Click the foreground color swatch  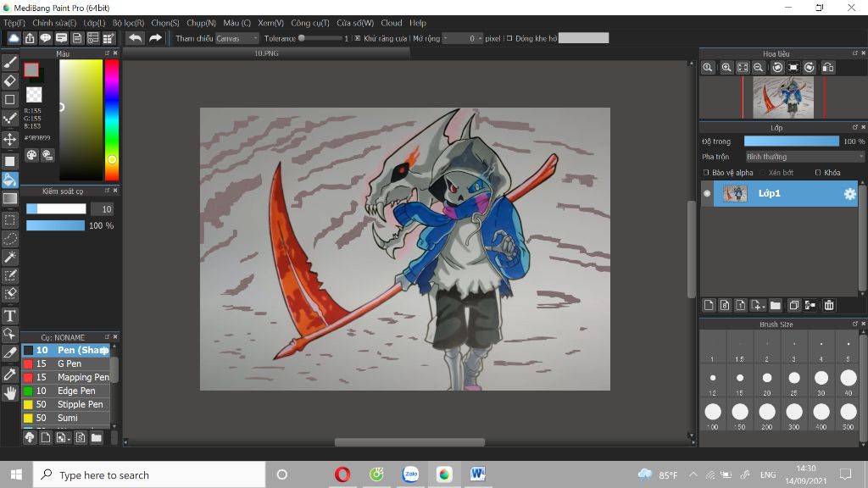(31, 69)
